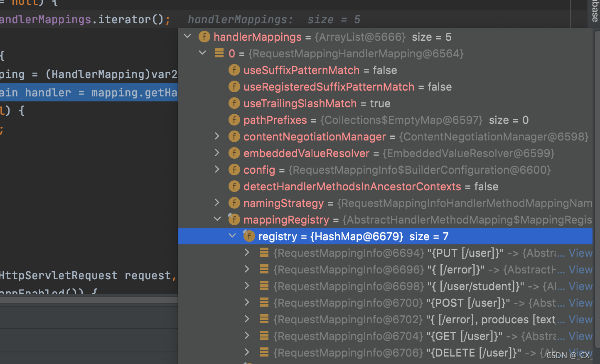600x364 pixels.
Task: Open View link for [/user/student] entry
Action: tap(580, 286)
